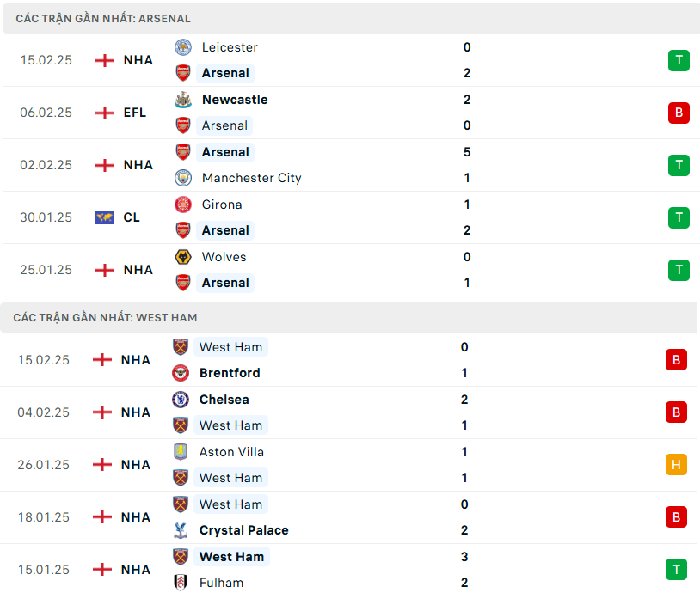Select the orange H badge for Aston Villa match
The image size is (700, 605).
tap(676, 465)
